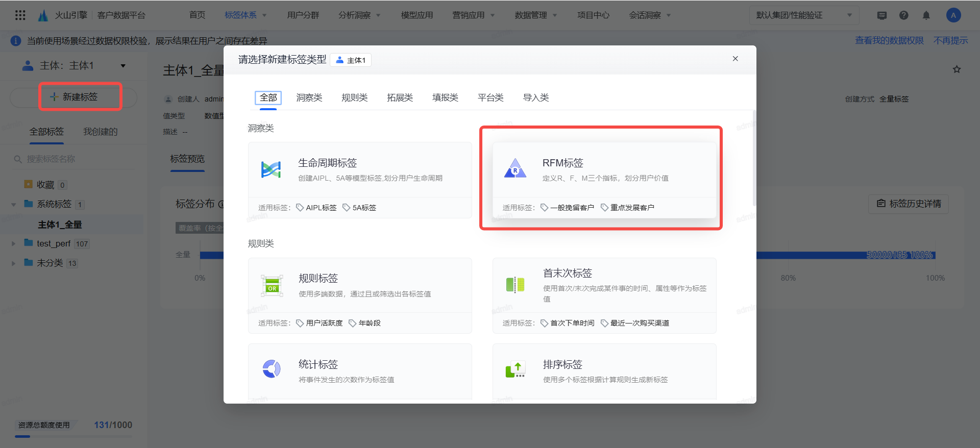Select the 洞察类 tab in dialog

(309, 97)
